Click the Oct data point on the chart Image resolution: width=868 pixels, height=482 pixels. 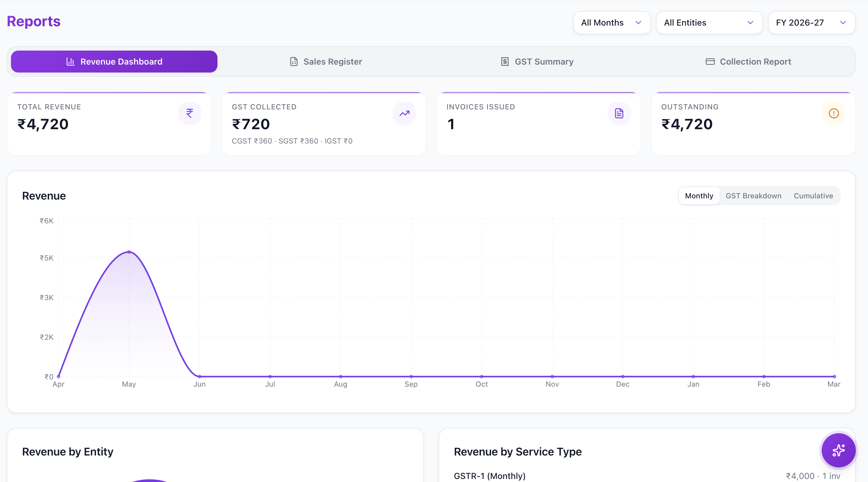tap(482, 376)
